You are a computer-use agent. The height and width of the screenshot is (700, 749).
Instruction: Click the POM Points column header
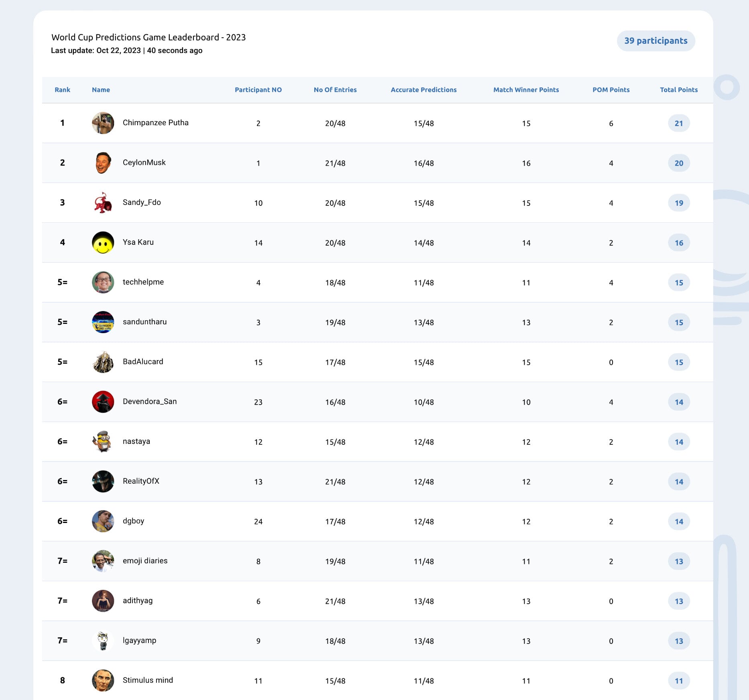tap(611, 90)
